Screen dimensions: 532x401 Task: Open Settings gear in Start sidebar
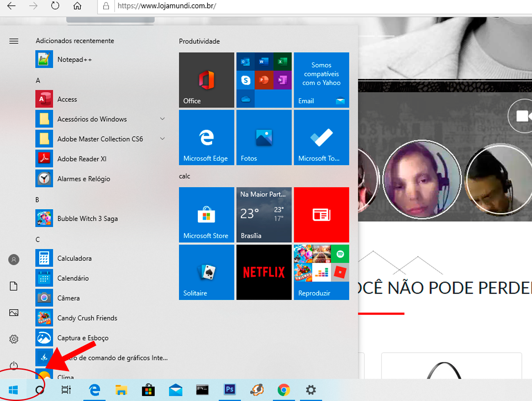tap(14, 339)
